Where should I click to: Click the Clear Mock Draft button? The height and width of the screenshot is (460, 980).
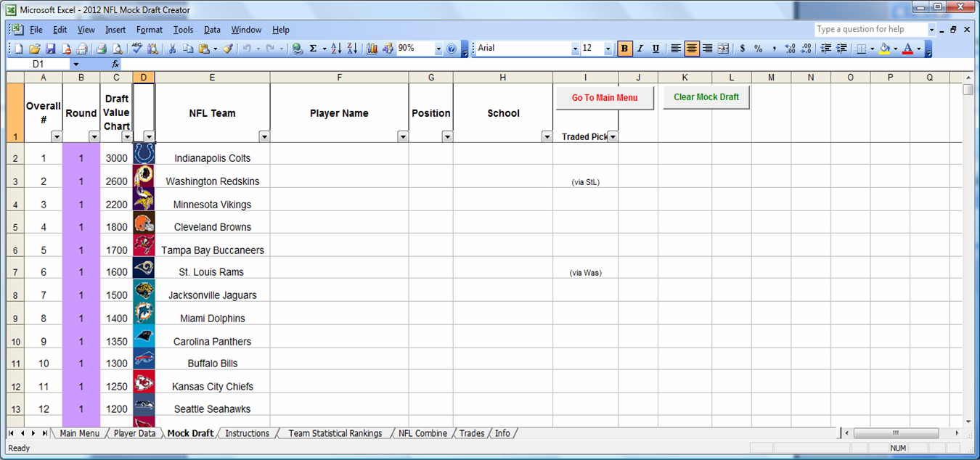[706, 97]
